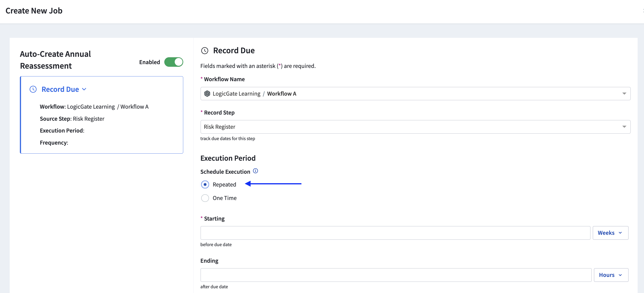Screen dimensions: 644x293
Task: Open the Weeks unit dropdown
Action: pyautogui.click(x=610, y=233)
